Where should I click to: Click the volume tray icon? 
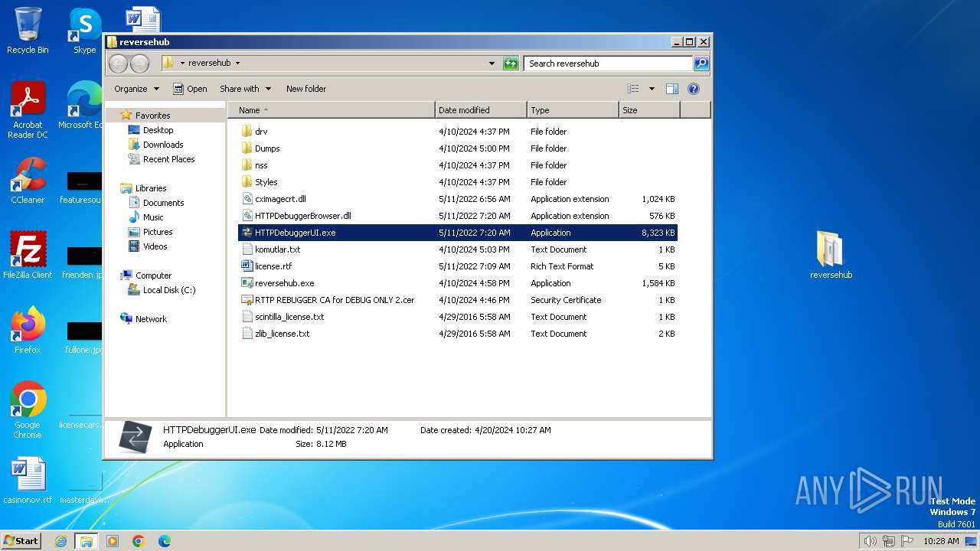pos(870,541)
